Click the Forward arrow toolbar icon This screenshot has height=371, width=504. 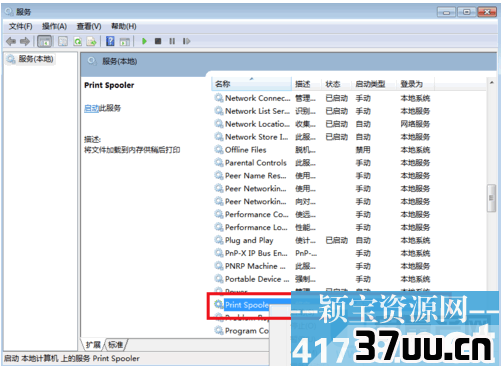pos(25,41)
